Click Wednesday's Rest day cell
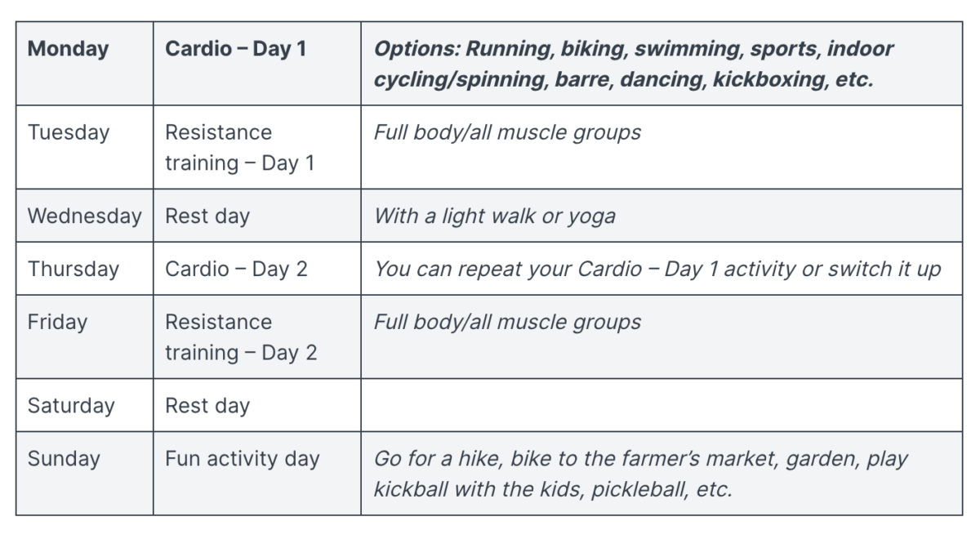 [257, 216]
